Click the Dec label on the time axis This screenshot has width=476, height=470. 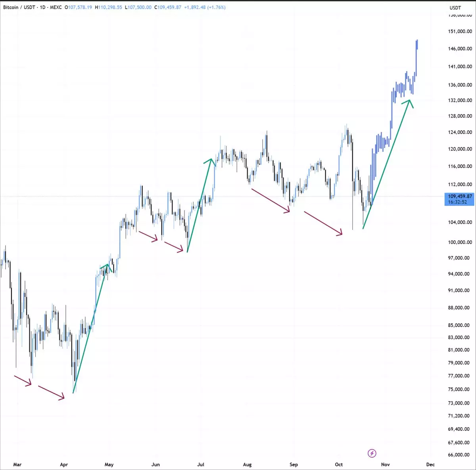coord(430,464)
